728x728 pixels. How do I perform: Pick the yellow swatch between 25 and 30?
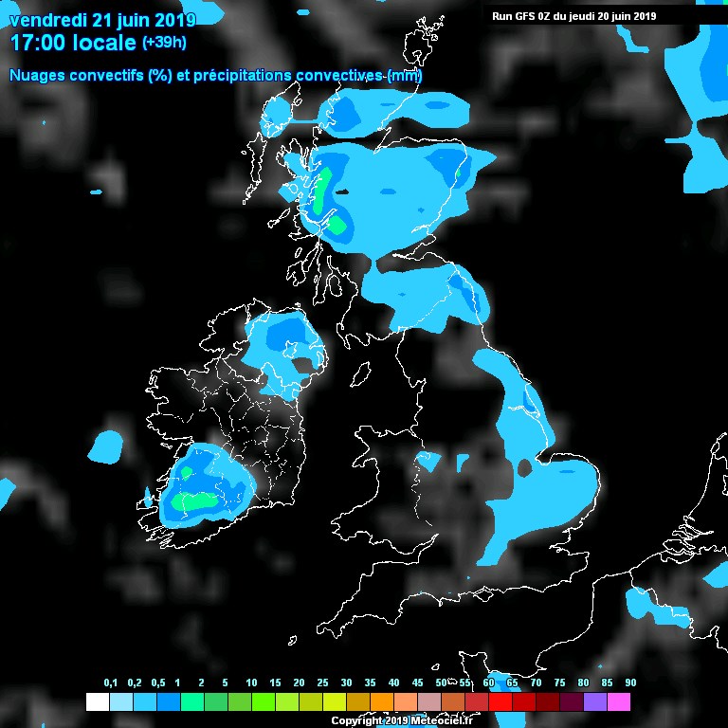[334, 702]
